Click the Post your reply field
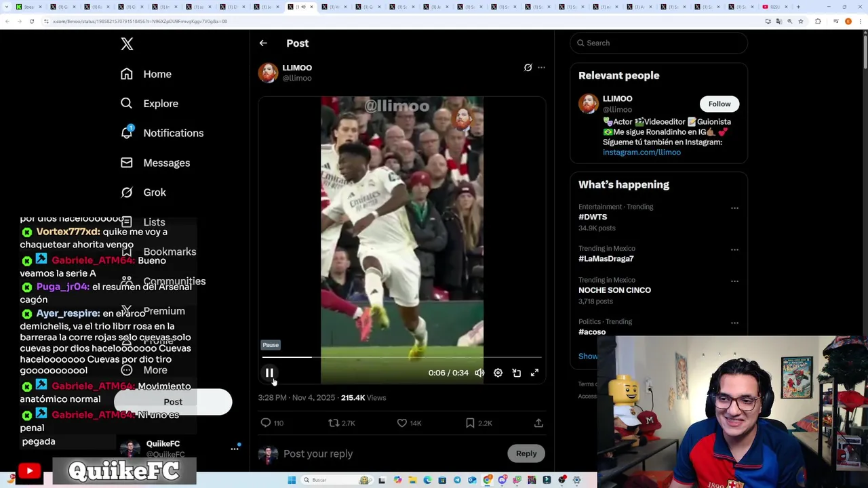The height and width of the screenshot is (488, 868). pos(392,453)
